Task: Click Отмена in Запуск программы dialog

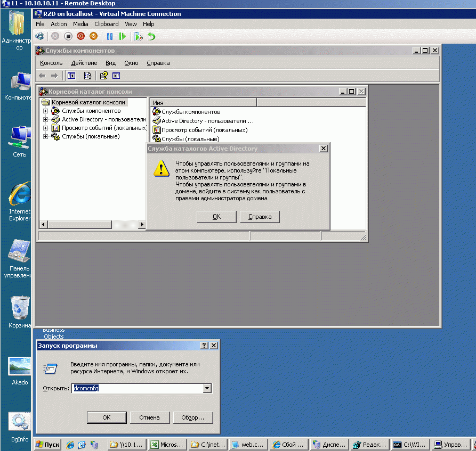Action: pyautogui.click(x=149, y=417)
